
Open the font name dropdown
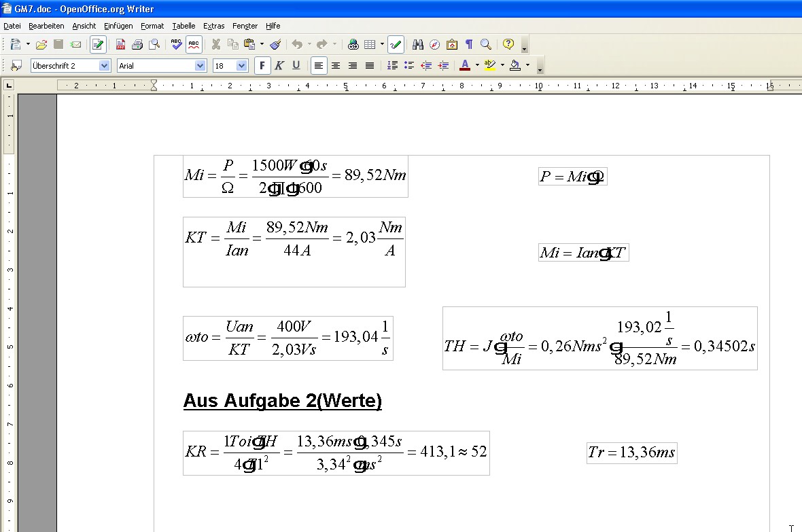[x=201, y=65]
